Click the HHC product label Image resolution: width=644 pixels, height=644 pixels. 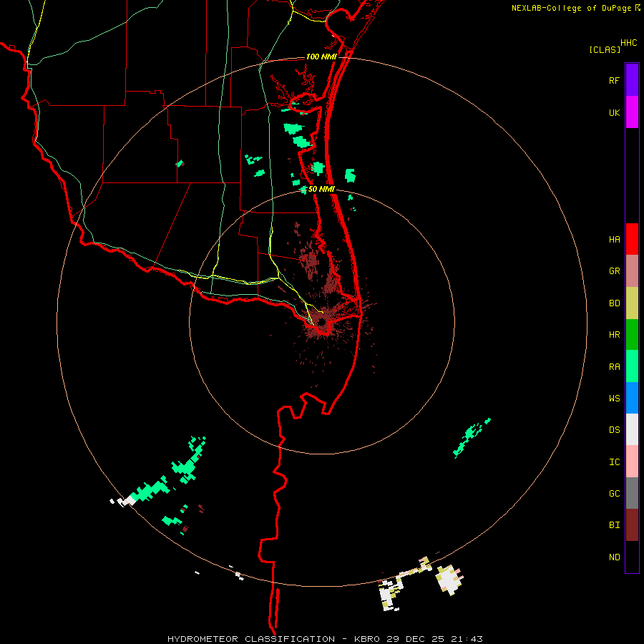point(628,43)
